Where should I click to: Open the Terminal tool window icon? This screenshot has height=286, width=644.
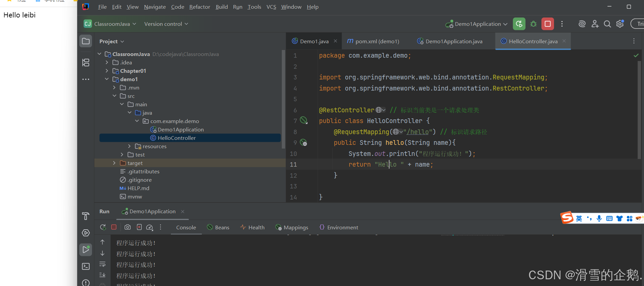[86, 266]
